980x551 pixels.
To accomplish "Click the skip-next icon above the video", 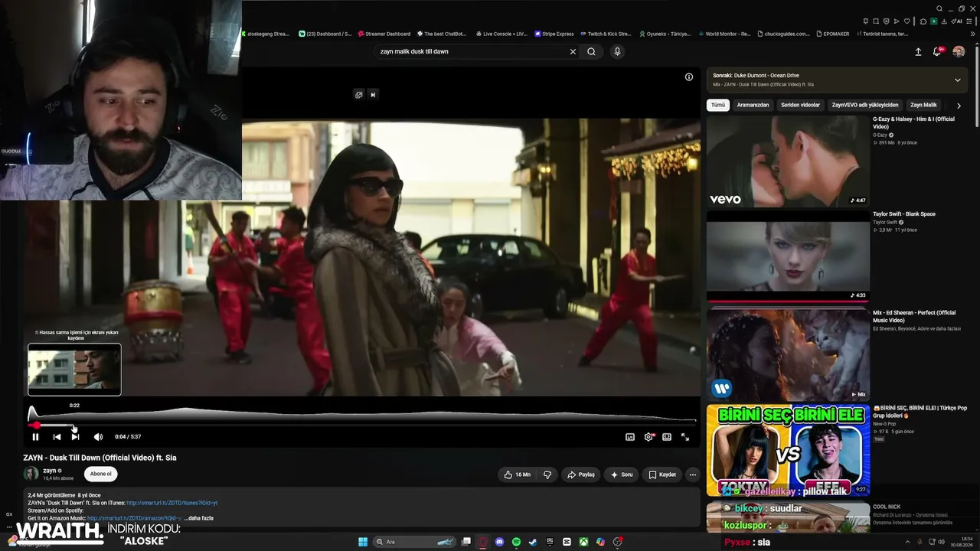I will [373, 95].
